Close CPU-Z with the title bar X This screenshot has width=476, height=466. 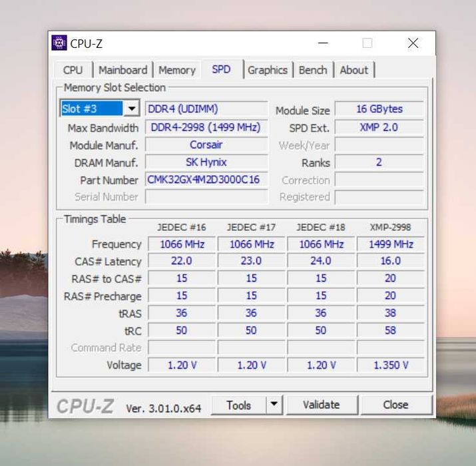click(413, 43)
